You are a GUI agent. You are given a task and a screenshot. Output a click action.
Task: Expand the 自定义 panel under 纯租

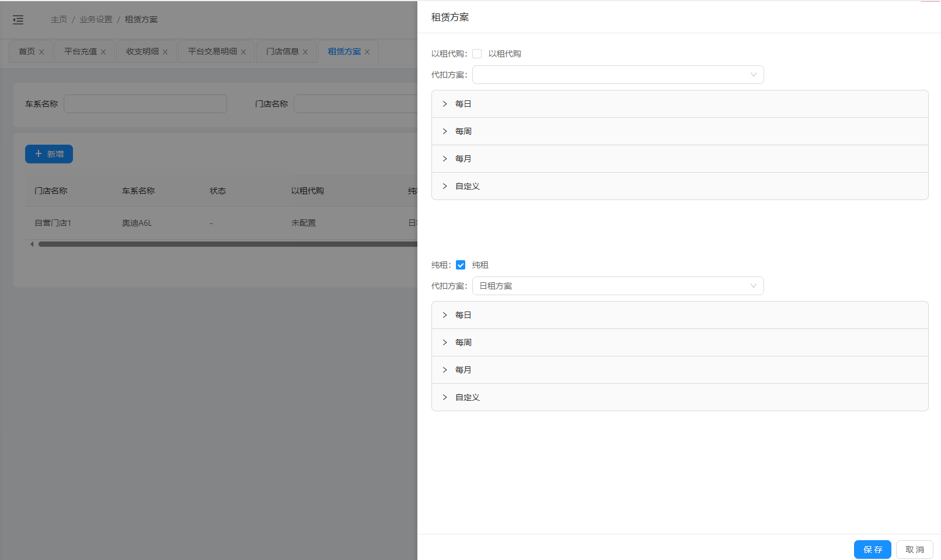[467, 397]
